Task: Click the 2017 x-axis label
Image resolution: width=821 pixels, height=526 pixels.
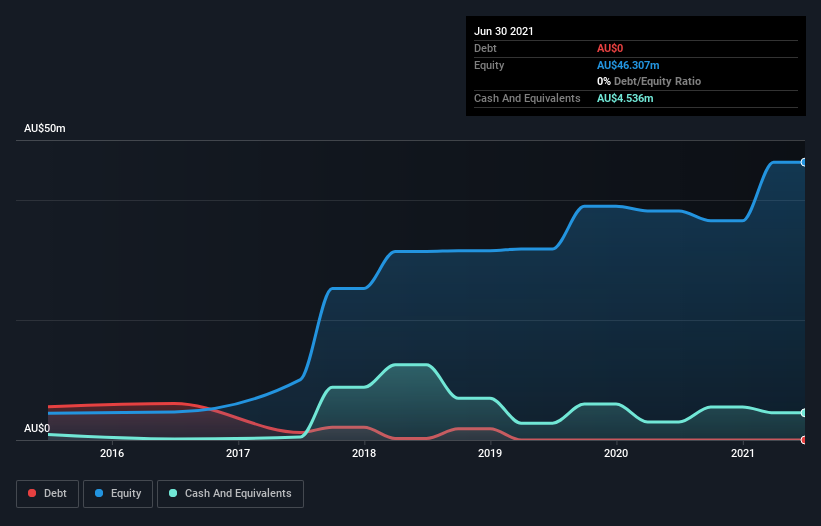Action: pyautogui.click(x=238, y=453)
